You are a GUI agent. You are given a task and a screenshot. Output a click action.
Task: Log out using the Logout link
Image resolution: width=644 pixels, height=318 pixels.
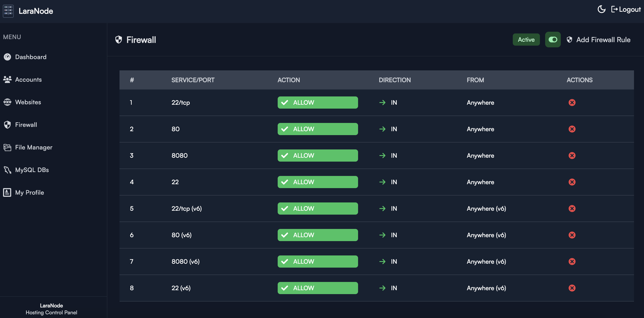click(626, 10)
